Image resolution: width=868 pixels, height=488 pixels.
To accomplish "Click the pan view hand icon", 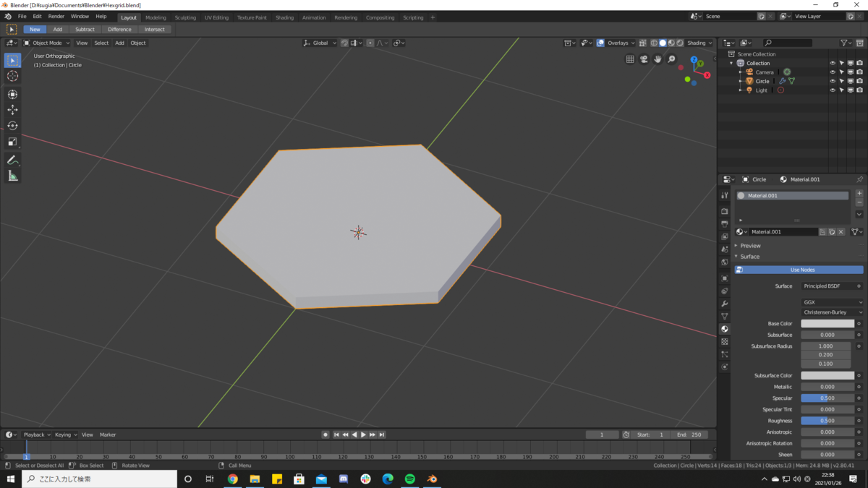I will click(658, 59).
